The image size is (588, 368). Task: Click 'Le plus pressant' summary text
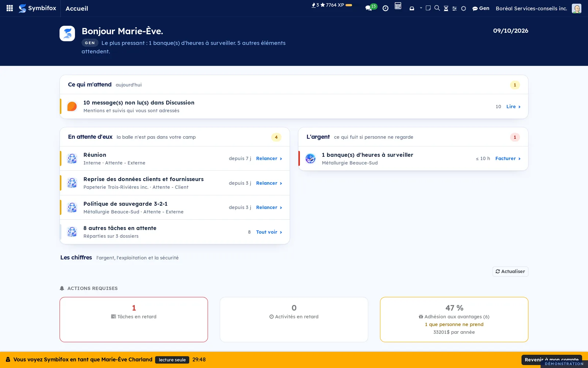[x=183, y=47]
